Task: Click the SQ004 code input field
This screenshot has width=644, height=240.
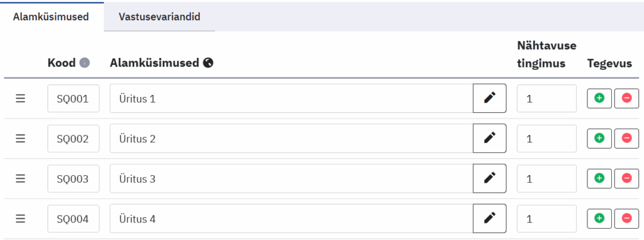Action: click(74, 219)
